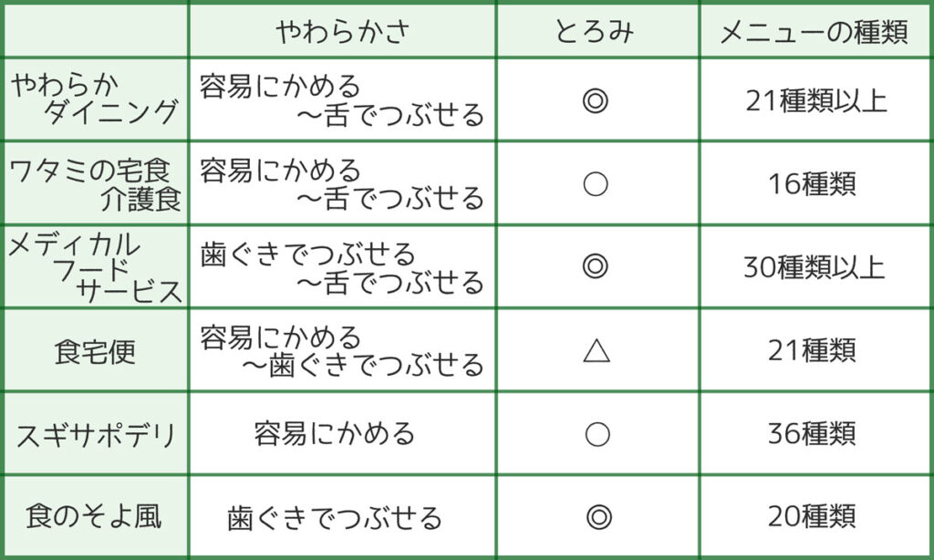Viewport: 934px width, 560px height.
Task: Click the 食宅便 row label
Action: click(x=95, y=351)
